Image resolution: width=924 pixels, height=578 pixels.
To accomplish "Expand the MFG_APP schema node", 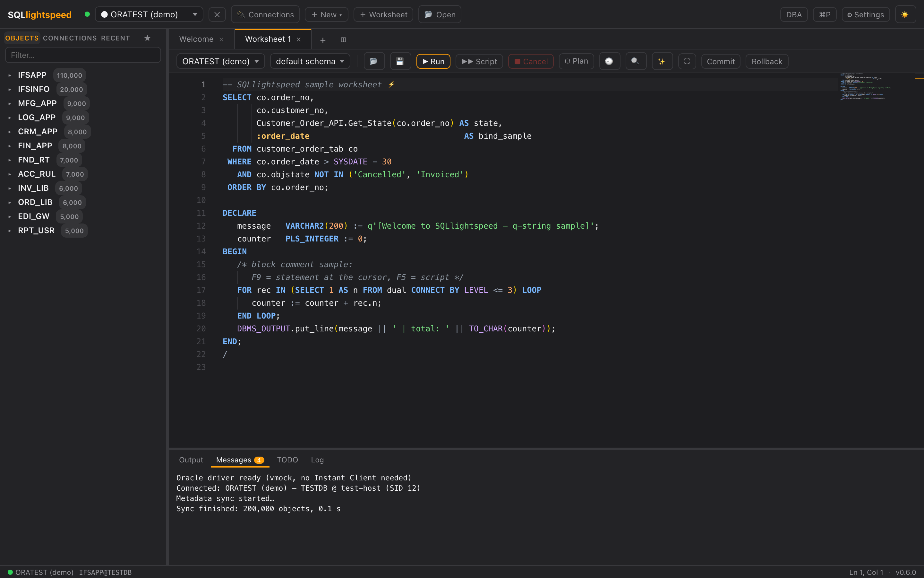I will tap(10, 104).
